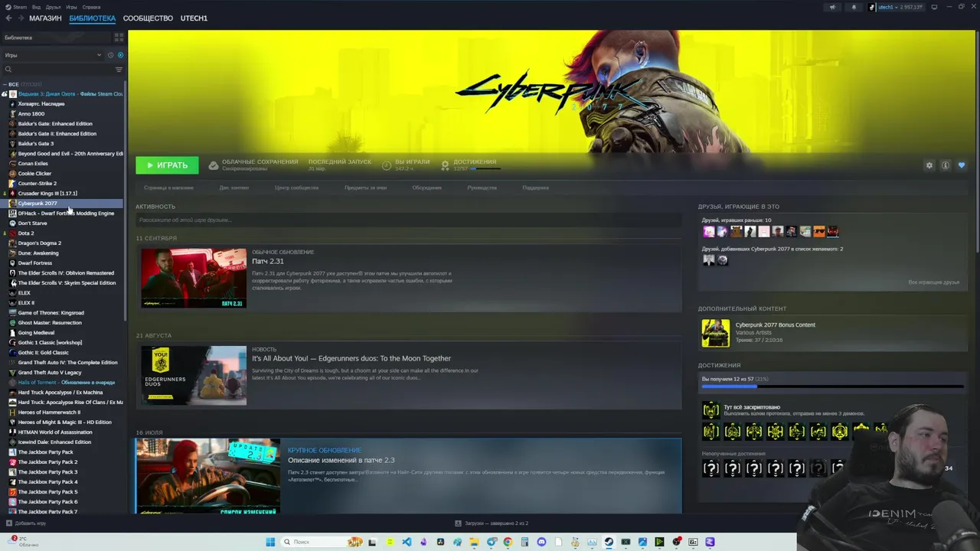Open Руководства link
The width and height of the screenshot is (980, 551).
482,187
